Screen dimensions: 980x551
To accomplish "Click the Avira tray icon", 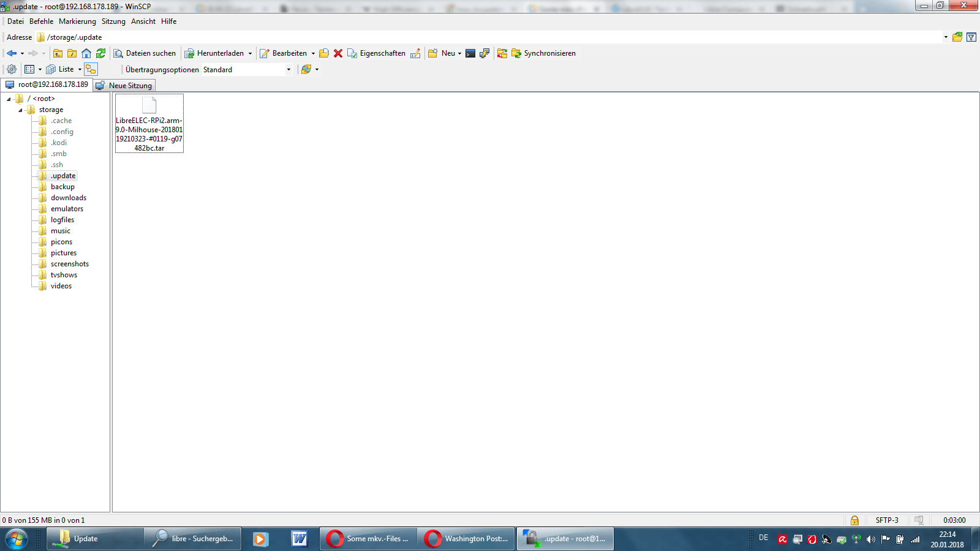I will click(782, 539).
